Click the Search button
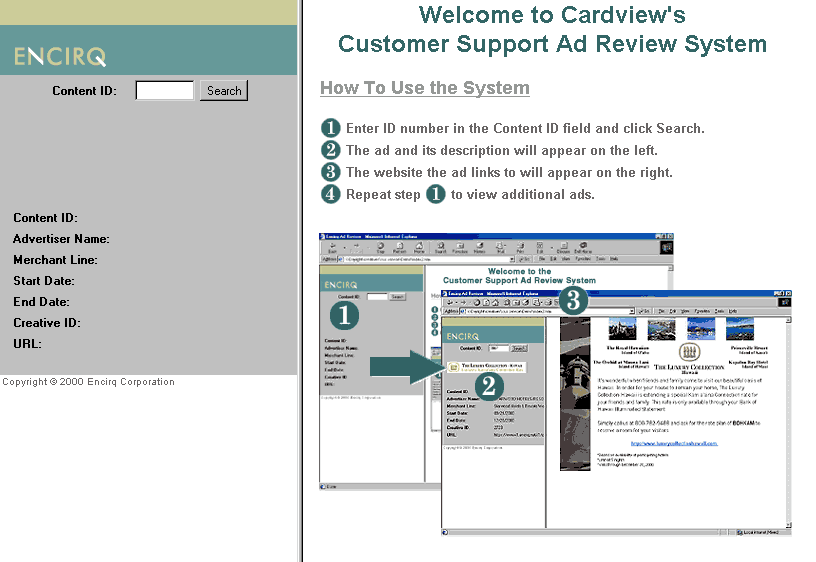This screenshot has width=816, height=562. pyautogui.click(x=224, y=91)
